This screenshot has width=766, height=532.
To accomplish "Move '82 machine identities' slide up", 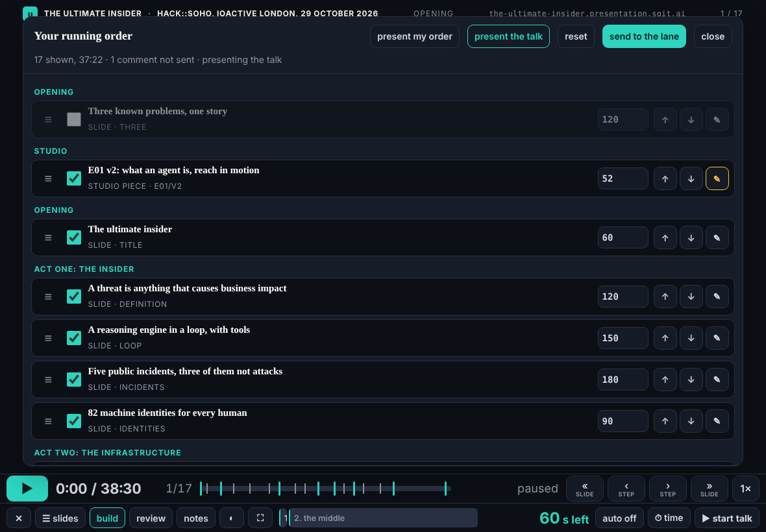I will (x=665, y=421).
